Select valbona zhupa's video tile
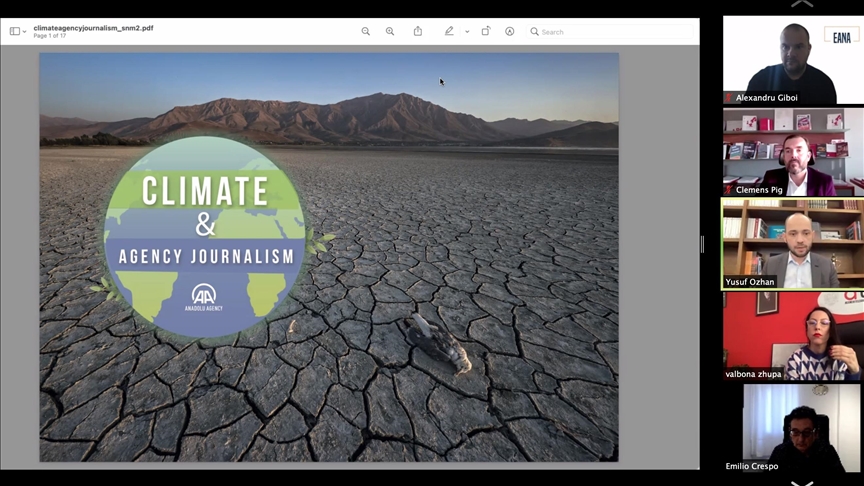Screen dimensions: 864x486 793,336
